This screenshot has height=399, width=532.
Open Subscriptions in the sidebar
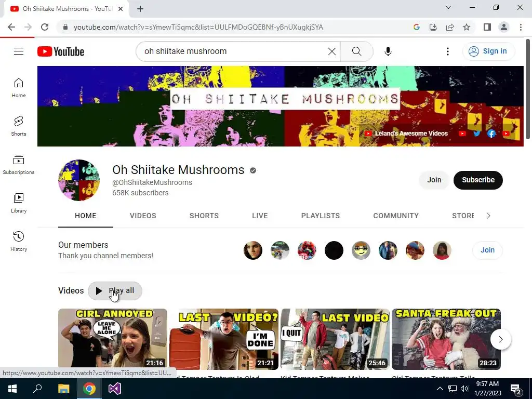point(19,165)
